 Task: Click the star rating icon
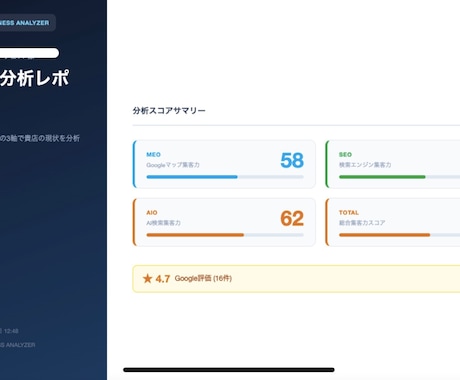pyautogui.click(x=147, y=278)
